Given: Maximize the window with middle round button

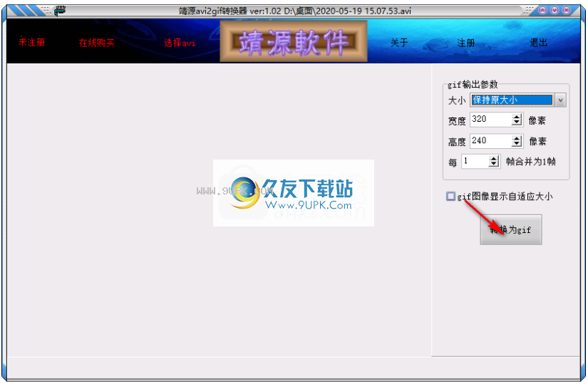Looking at the screenshot, I should click(555, 11).
